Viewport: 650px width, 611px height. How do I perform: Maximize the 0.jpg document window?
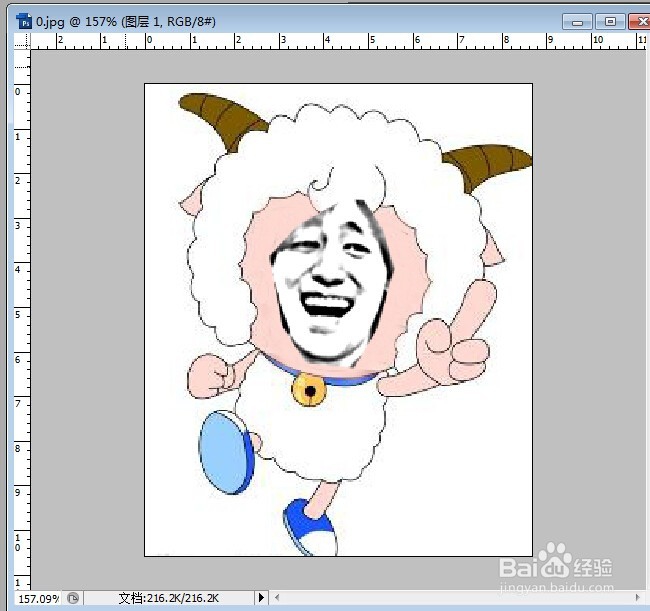610,22
